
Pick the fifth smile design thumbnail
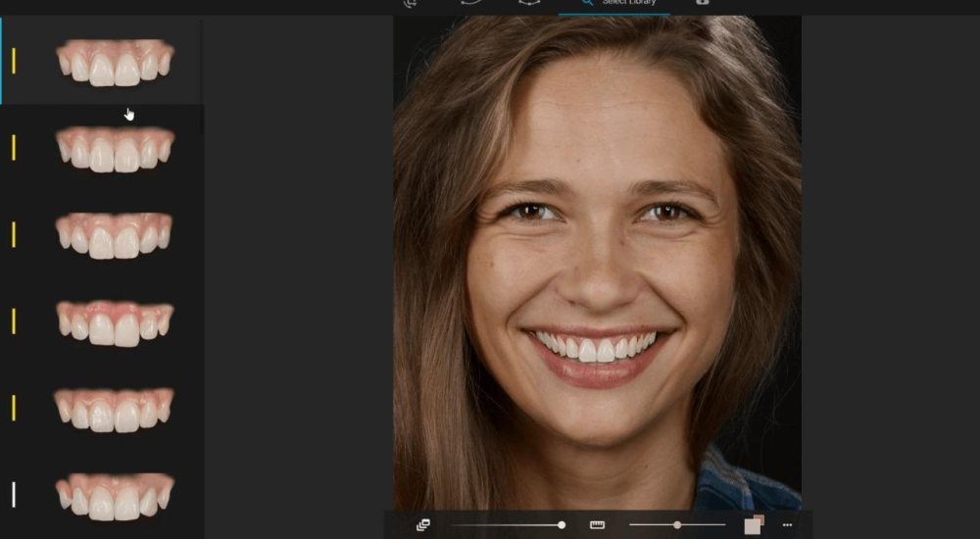tap(114, 409)
